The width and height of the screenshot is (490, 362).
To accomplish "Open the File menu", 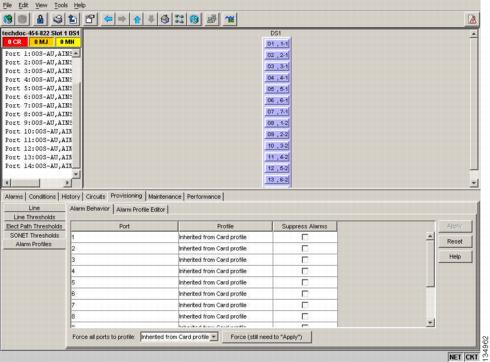I will click(x=7, y=5).
